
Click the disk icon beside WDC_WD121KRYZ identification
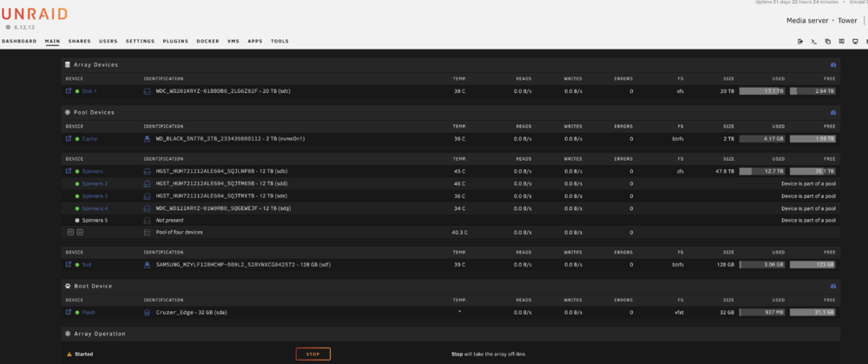148,208
